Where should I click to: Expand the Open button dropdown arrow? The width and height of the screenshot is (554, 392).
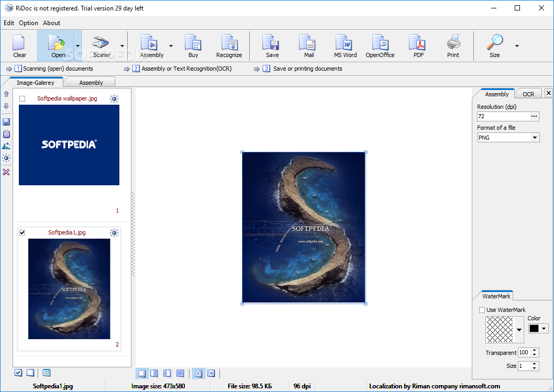click(x=77, y=46)
